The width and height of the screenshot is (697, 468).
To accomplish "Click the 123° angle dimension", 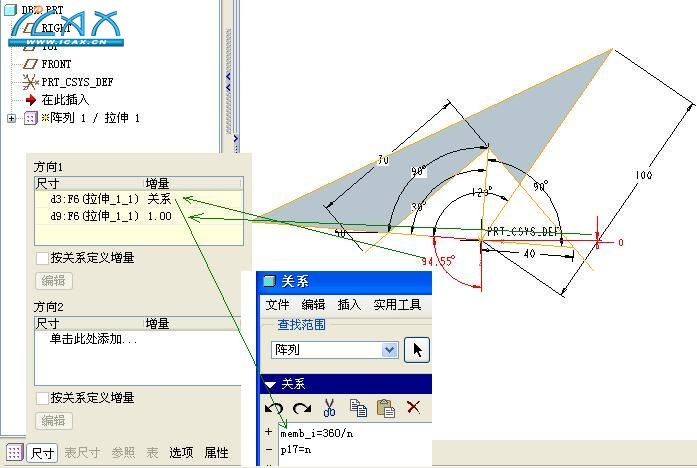I will point(481,192).
